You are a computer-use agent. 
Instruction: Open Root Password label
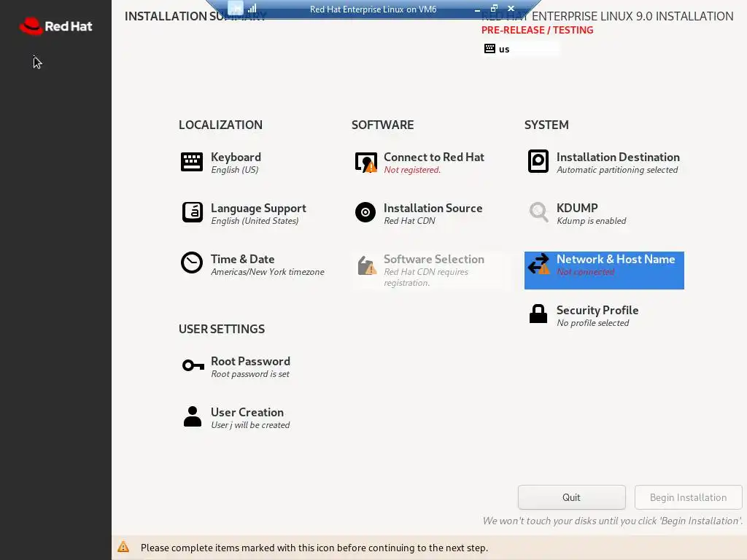[x=250, y=362]
